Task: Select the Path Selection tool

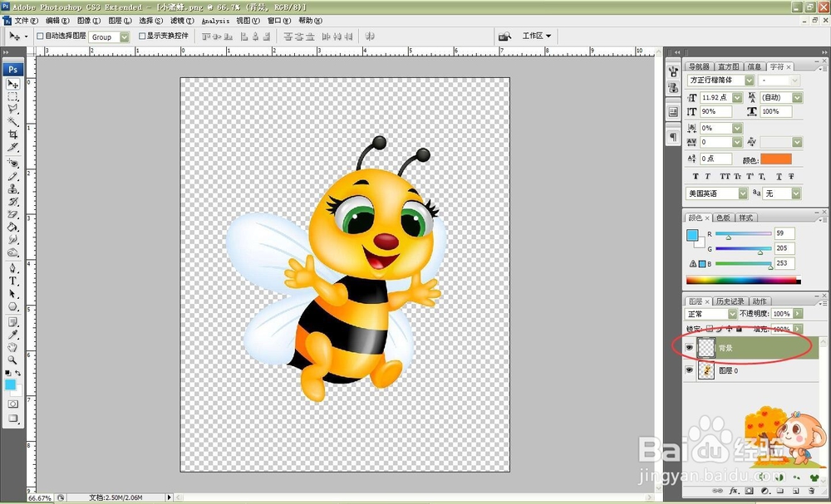Action: 12,295
